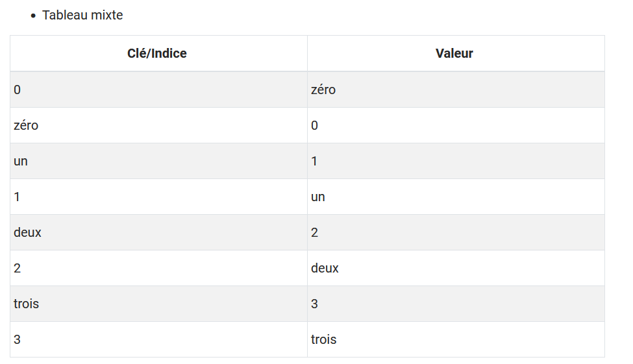
Task: Select the "3" cell in Clé/Indice column
Action: [x=18, y=339]
